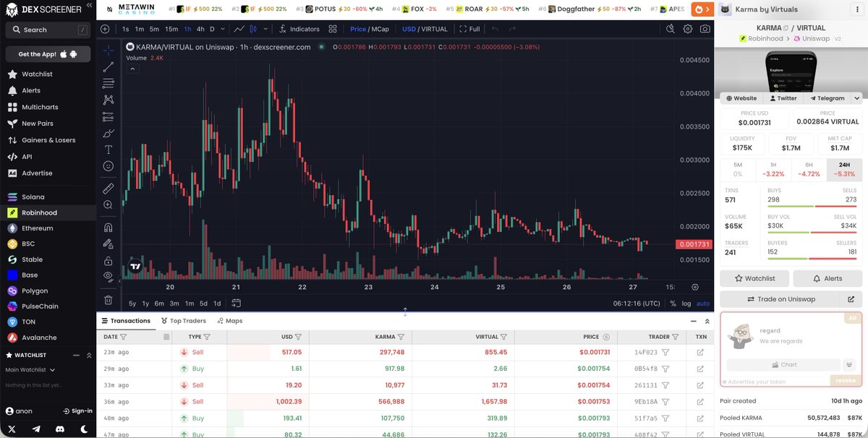
Task: Collapse the sidebar Watchlist section
Action: (x=77, y=355)
